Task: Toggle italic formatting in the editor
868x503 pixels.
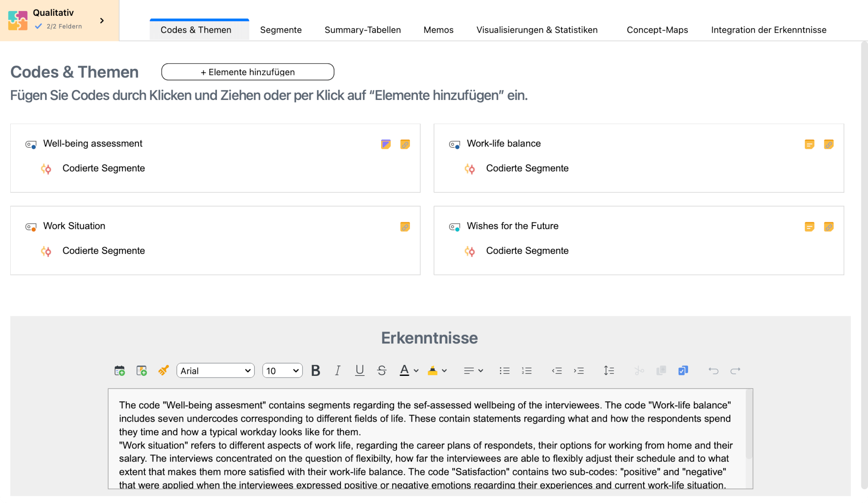Action: click(337, 370)
